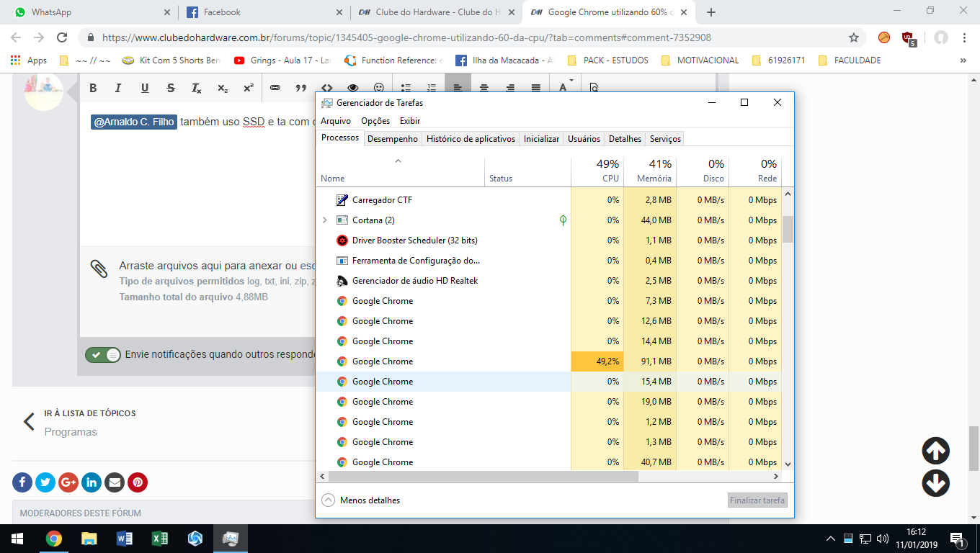Switch to the Inicializar tab
The height and width of the screenshot is (553, 980).
[x=541, y=139]
